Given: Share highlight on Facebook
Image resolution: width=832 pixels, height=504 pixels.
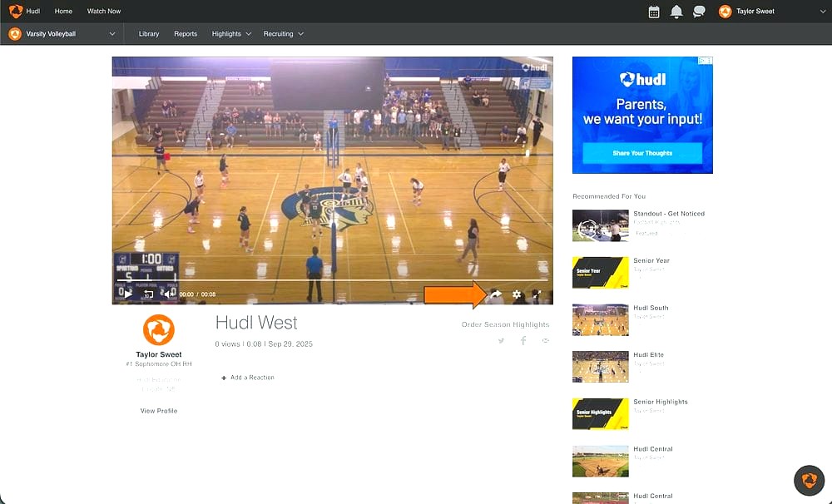Looking at the screenshot, I should (x=523, y=341).
